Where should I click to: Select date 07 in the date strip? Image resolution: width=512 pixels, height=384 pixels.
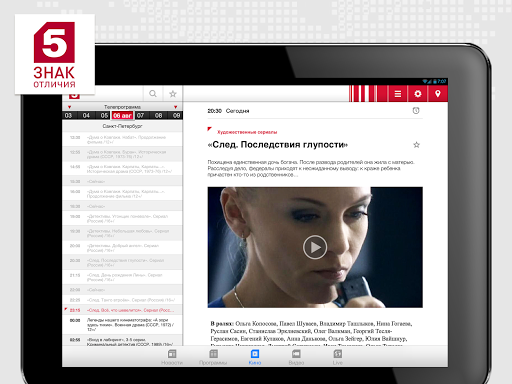pos(140,115)
